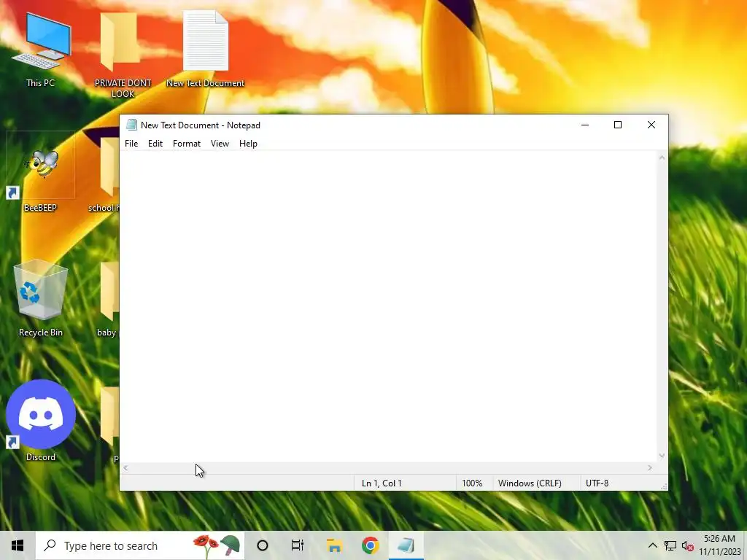
Task: Open the File menu in Notepad
Action: point(131,144)
